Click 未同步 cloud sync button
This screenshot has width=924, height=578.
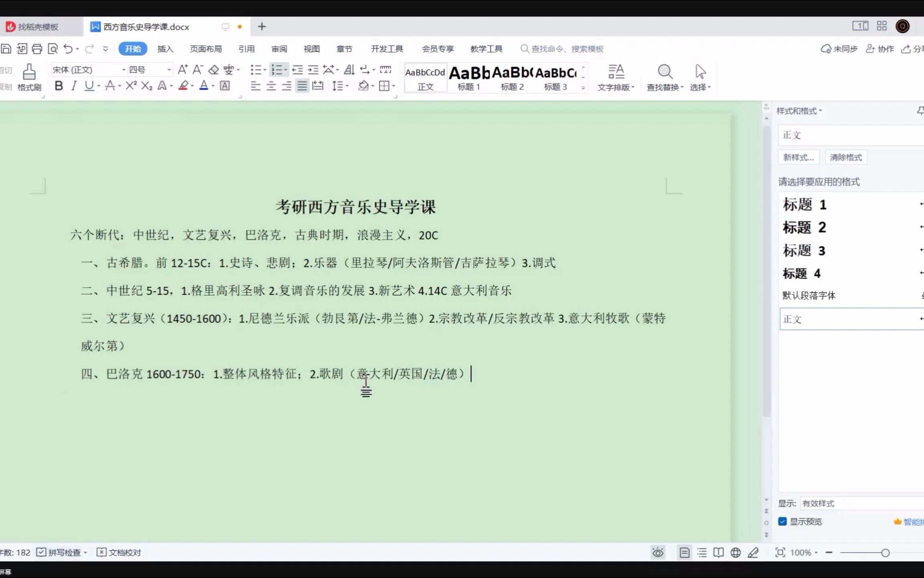839,49
